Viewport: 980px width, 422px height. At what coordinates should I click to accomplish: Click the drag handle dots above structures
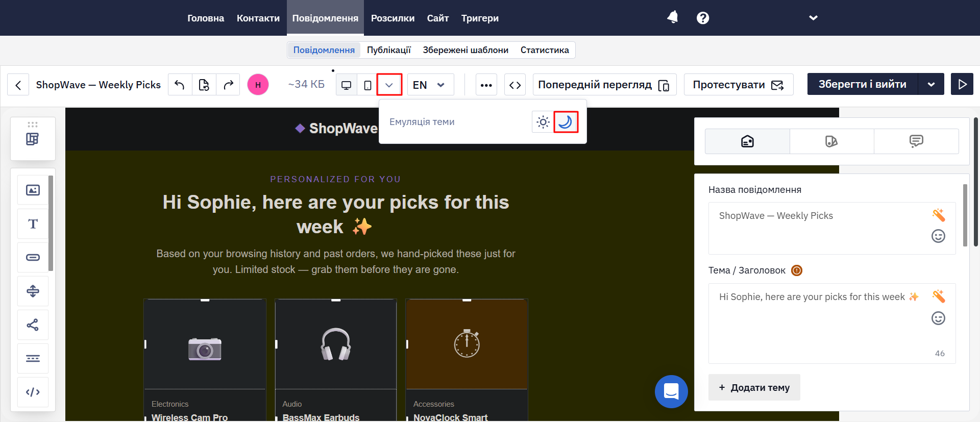coord(33,125)
